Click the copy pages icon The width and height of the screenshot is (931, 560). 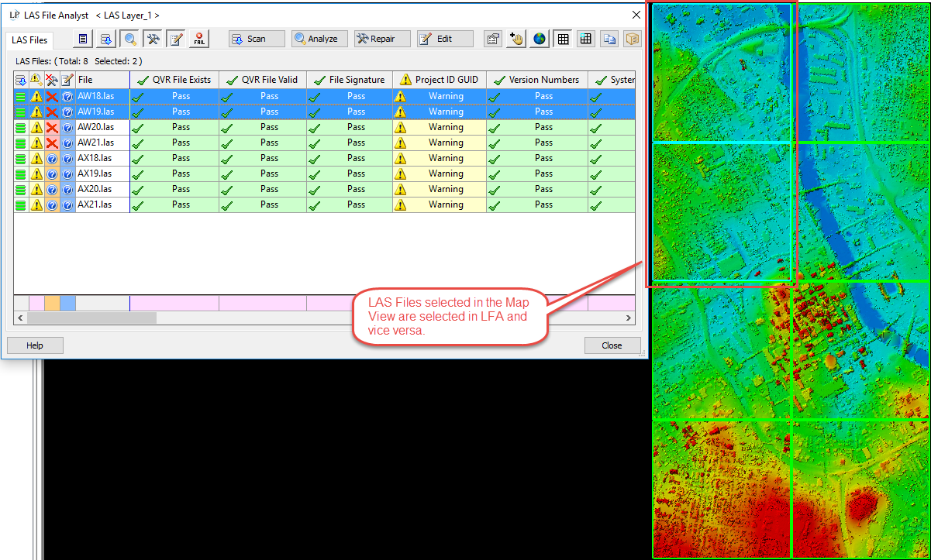coord(609,39)
